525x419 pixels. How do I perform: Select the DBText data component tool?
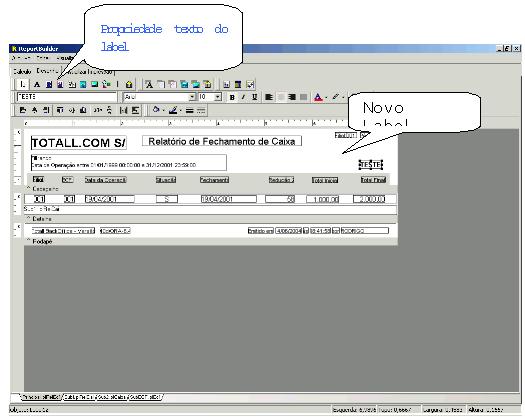point(149,85)
